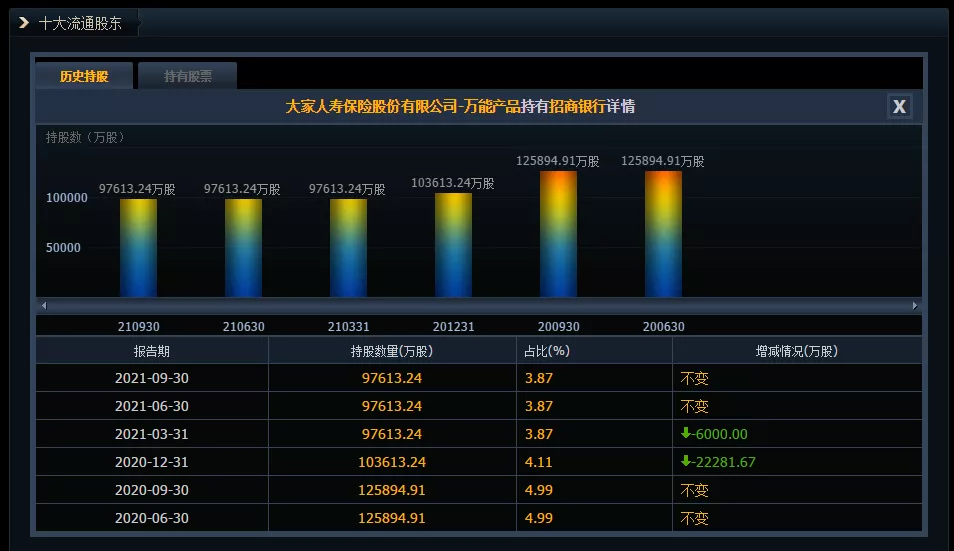Click the 200930 bar in chart
954x551 pixels.
click(558, 234)
